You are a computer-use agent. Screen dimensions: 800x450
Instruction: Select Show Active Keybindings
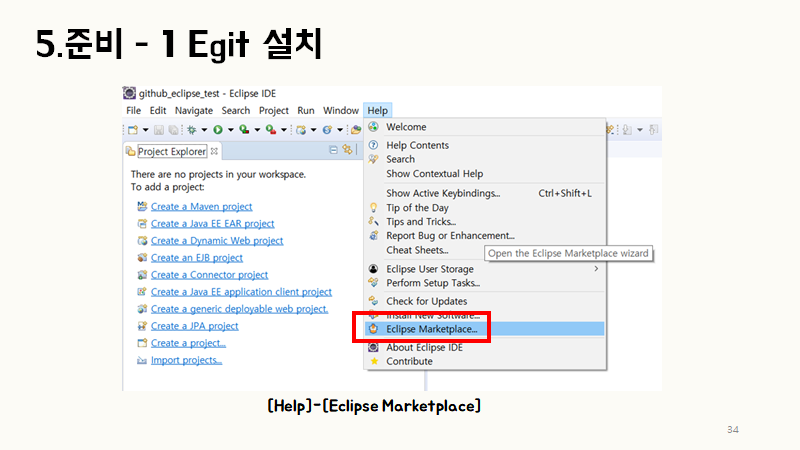[x=485, y=193]
